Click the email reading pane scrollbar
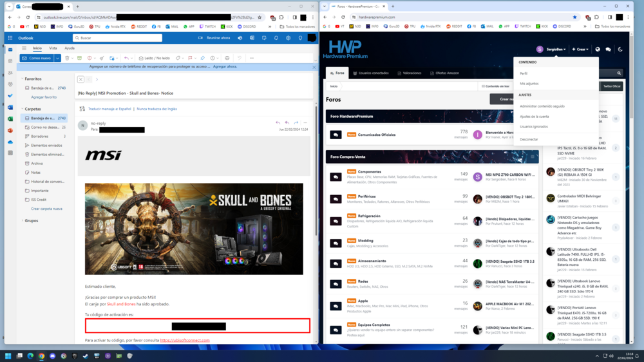Viewport: 644px width, 362px height. tap(316, 171)
